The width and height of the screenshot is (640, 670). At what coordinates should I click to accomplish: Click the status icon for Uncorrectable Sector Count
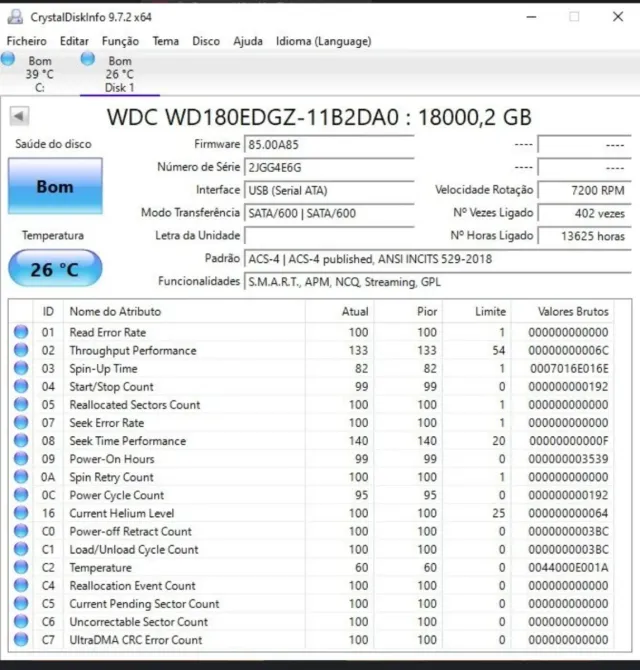point(21,621)
